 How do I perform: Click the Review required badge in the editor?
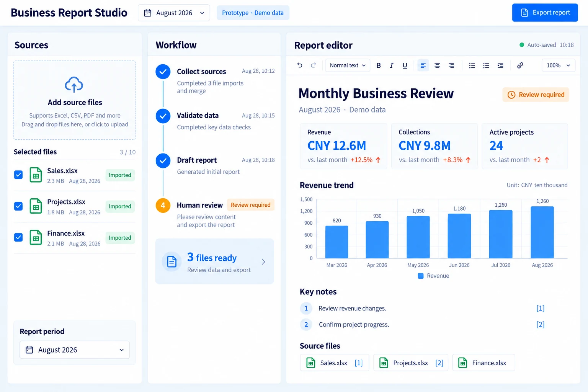pyautogui.click(x=536, y=95)
